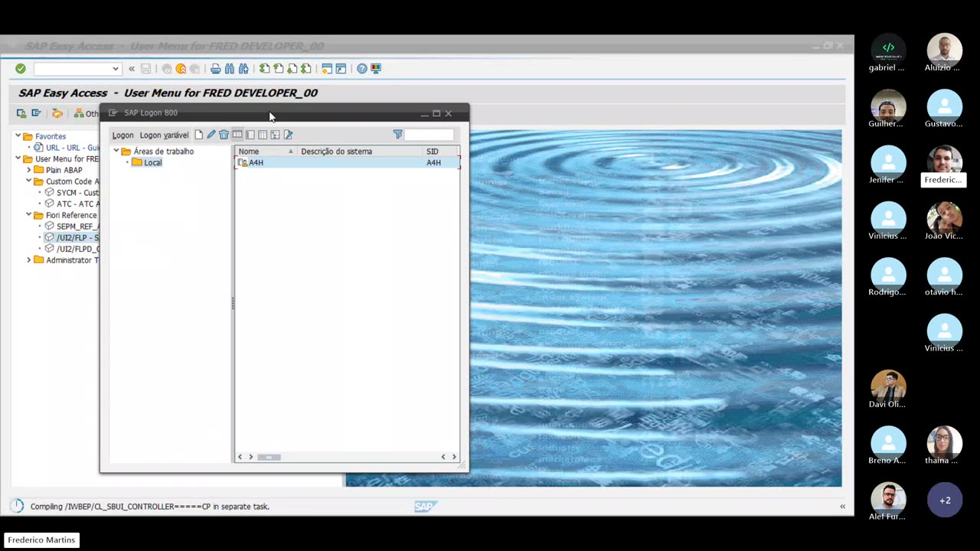The height and width of the screenshot is (551, 980).
Task: Click the Generate Shortcut icon
Action: [x=341, y=69]
